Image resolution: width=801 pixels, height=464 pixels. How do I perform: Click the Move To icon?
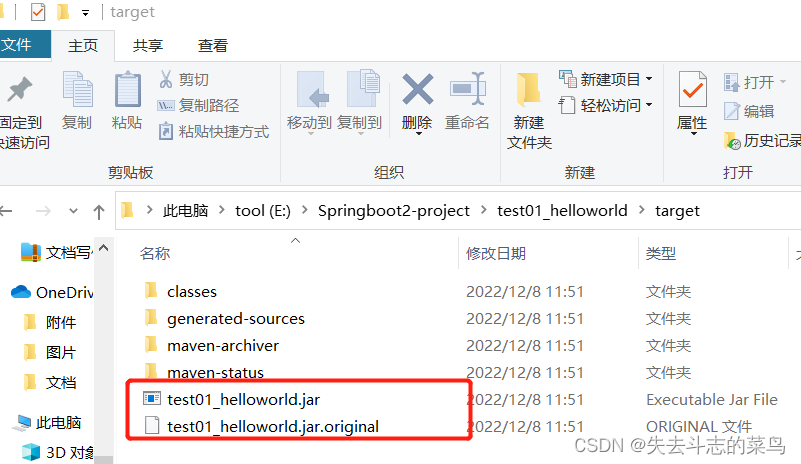(312, 89)
